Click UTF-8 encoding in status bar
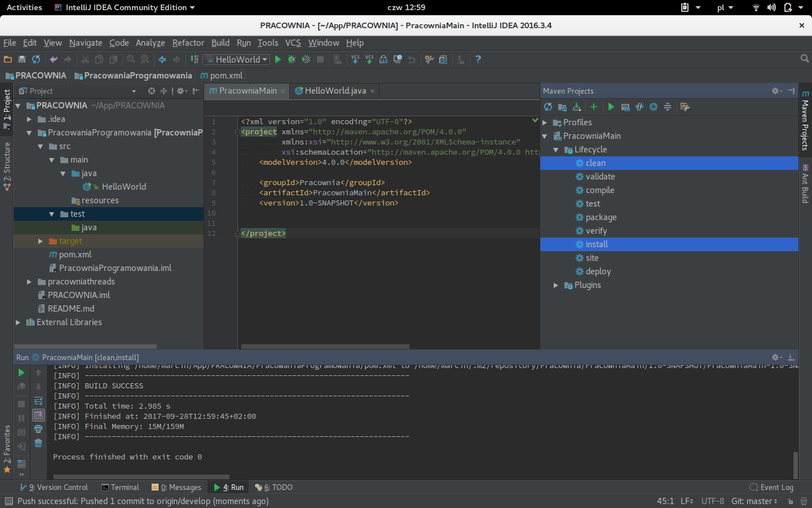Screen dimensions: 812x508 [713, 501]
